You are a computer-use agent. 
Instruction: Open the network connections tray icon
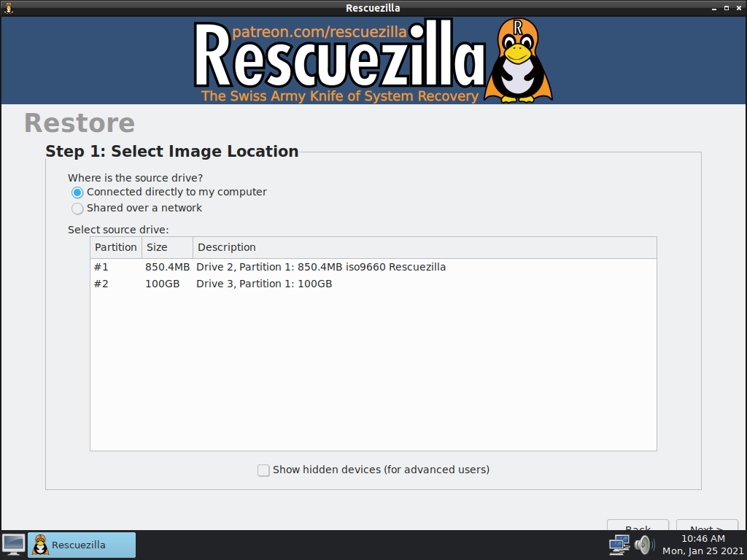click(619, 545)
